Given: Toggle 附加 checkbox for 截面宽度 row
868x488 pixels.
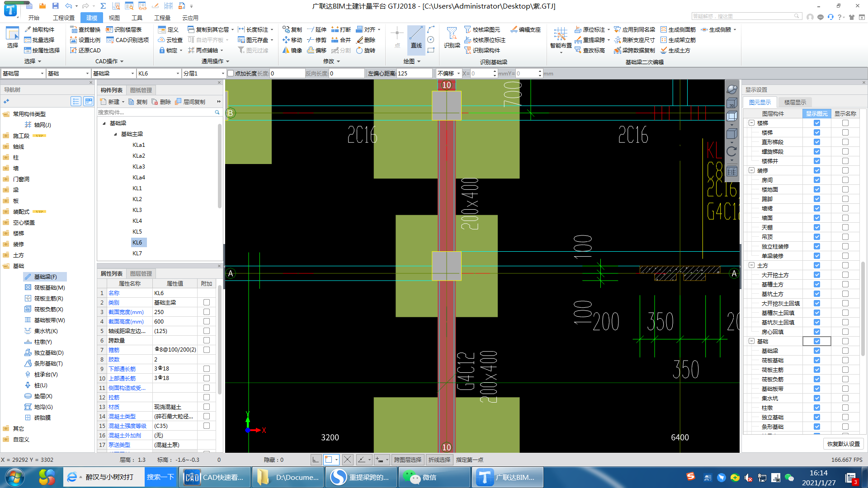Looking at the screenshot, I should click(207, 312).
